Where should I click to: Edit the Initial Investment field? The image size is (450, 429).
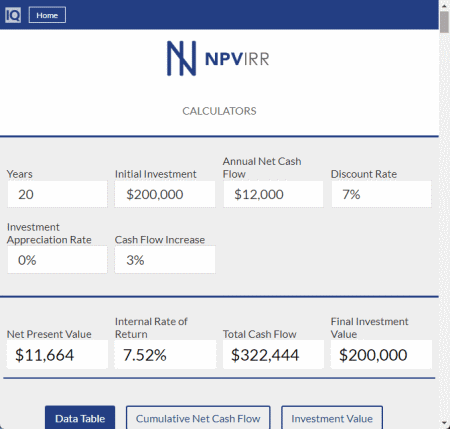[165, 194]
